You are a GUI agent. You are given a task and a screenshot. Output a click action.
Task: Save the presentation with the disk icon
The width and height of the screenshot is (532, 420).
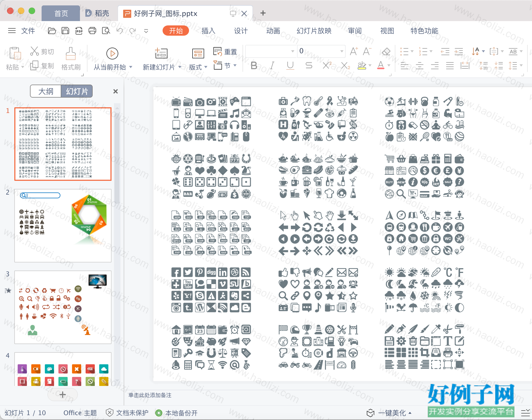pyautogui.click(x=65, y=31)
